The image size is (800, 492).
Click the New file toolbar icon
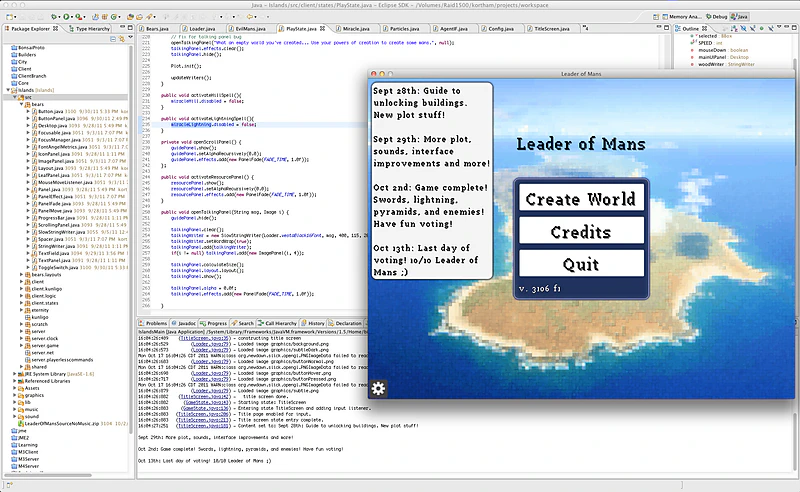(x=9, y=17)
